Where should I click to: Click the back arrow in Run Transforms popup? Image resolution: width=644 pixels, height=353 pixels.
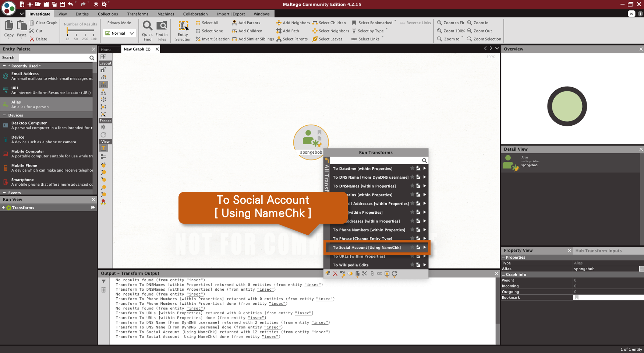click(x=326, y=161)
